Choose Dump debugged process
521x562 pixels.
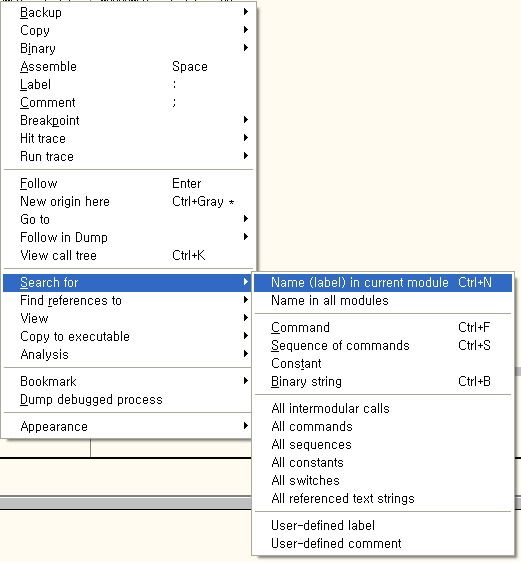pos(128,399)
